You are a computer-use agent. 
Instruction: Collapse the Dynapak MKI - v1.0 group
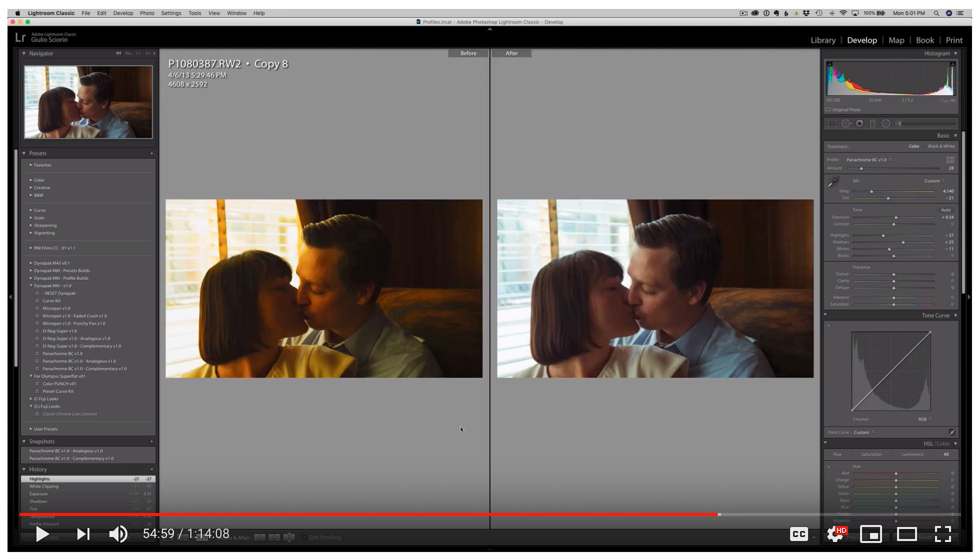31,286
